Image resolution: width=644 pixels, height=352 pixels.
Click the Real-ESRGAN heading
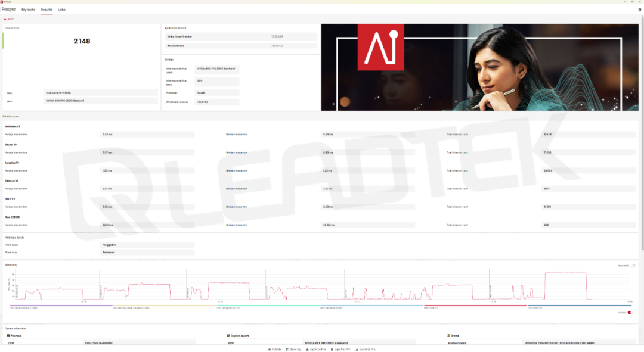[x=13, y=217]
